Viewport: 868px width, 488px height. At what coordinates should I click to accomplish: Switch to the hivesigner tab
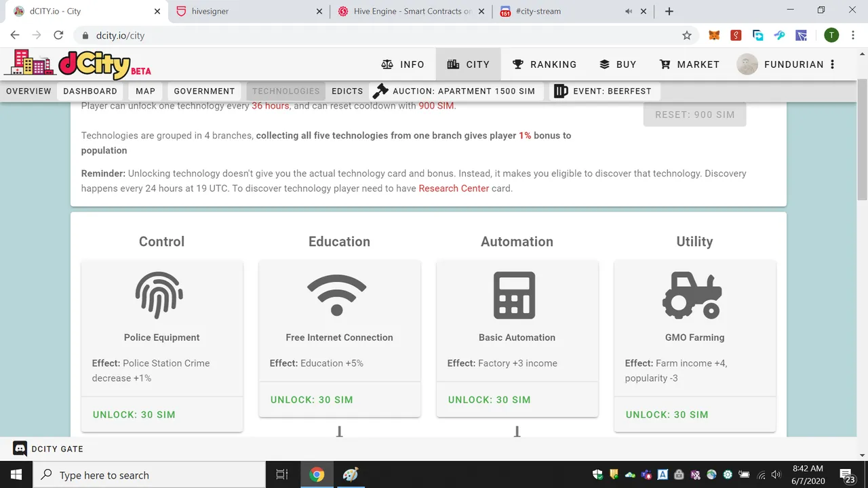click(248, 12)
